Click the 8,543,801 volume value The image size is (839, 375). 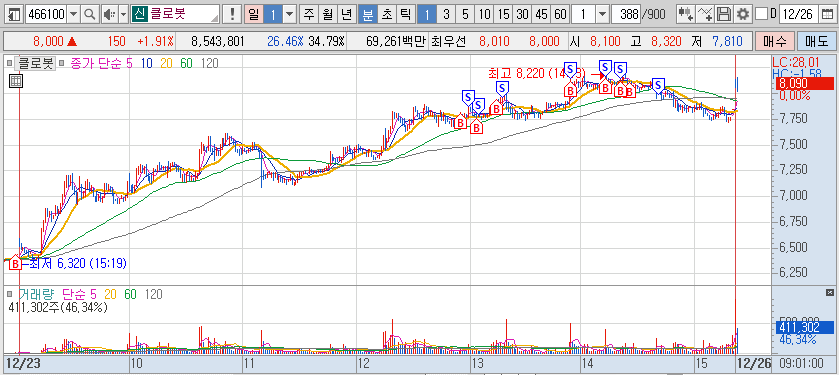point(217,41)
